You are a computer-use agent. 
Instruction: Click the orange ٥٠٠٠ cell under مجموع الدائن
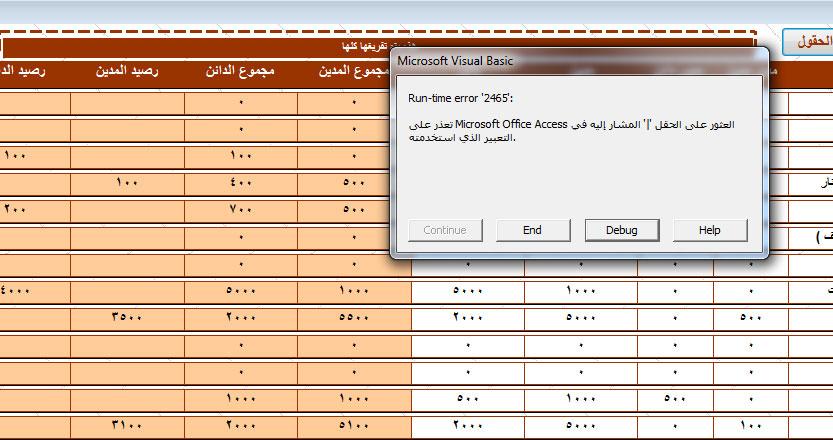click(240, 290)
